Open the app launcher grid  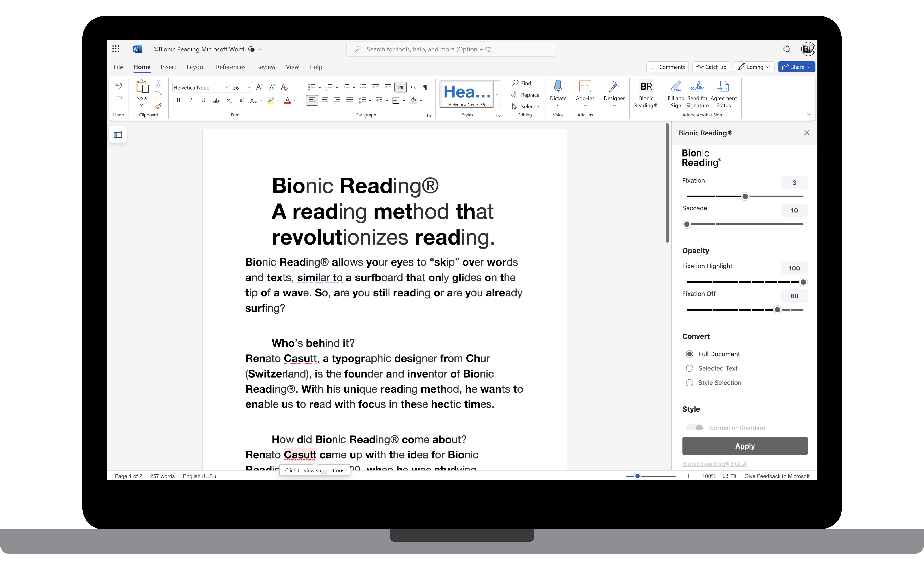pyautogui.click(x=116, y=49)
